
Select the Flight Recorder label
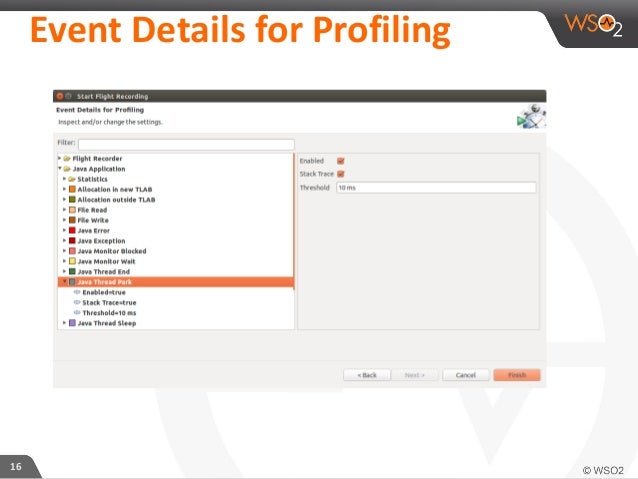tap(97, 158)
